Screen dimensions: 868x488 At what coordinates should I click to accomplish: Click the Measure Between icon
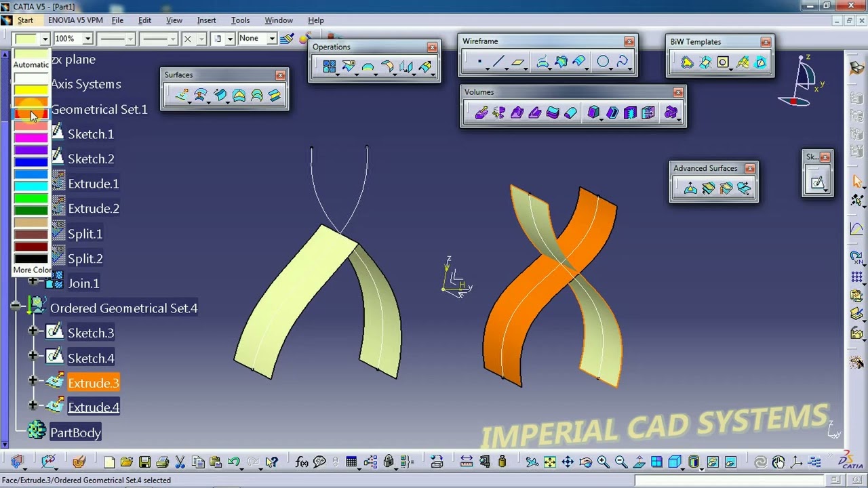467,462
